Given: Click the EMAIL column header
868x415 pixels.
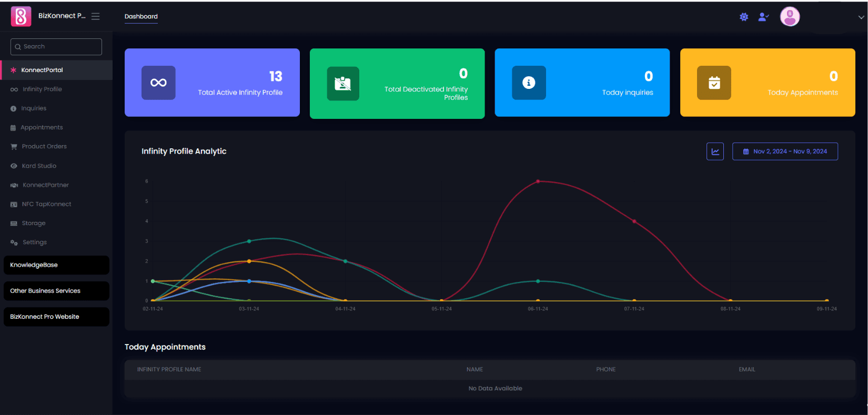Looking at the screenshot, I should tap(747, 370).
